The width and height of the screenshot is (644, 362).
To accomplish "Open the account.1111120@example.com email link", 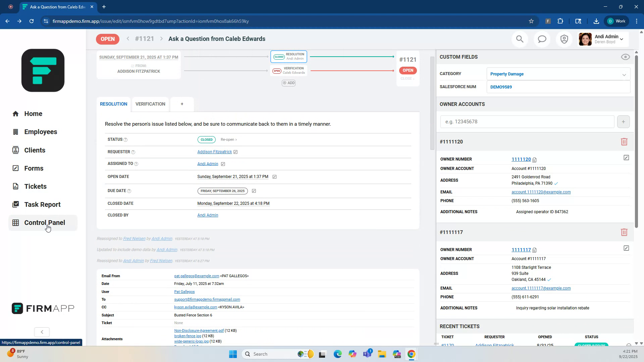I will [x=541, y=192].
